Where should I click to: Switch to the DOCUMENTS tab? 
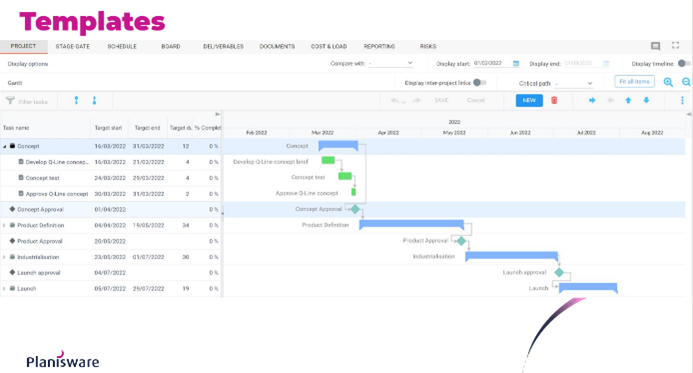[277, 46]
